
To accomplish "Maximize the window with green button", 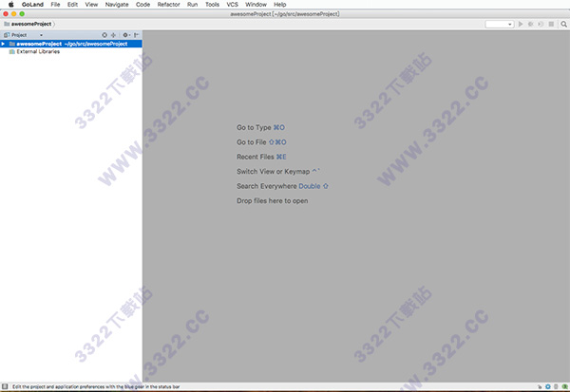I will click(22, 14).
